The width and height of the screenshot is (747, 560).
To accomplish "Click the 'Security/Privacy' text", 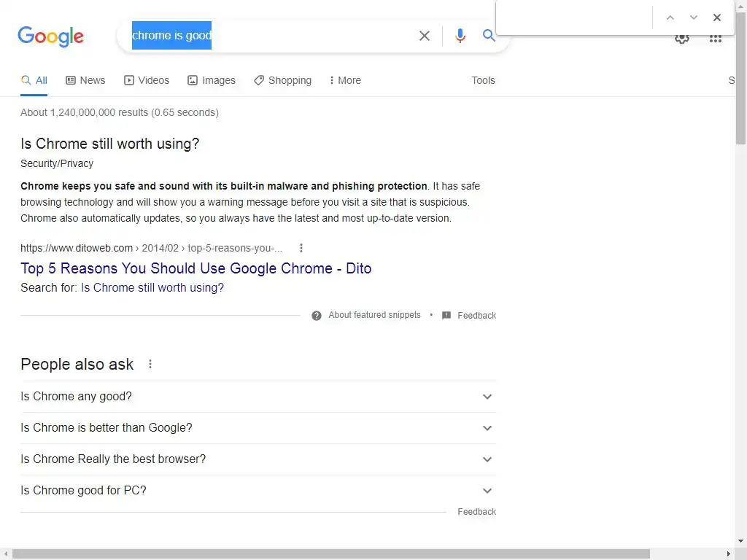I will pyautogui.click(x=57, y=164).
